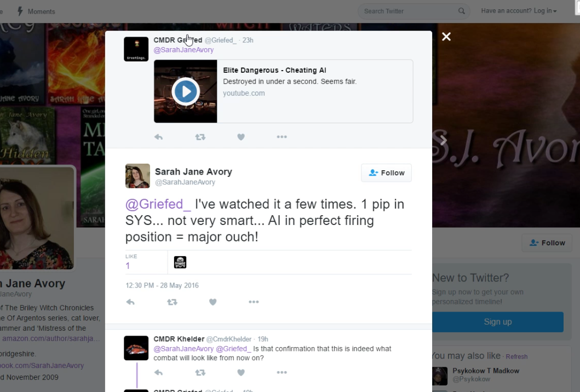Retweet CMDR Griefed's video tweet
Image resolution: width=580 pixels, height=392 pixels.
pos(200,137)
